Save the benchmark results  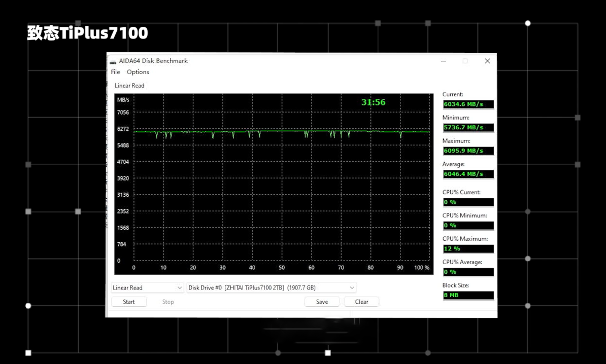322,302
